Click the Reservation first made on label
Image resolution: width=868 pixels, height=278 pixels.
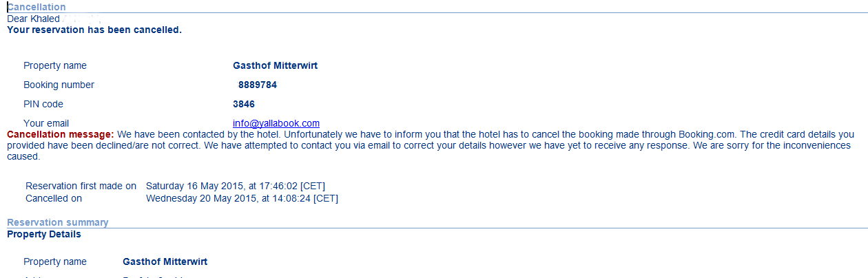coord(81,186)
